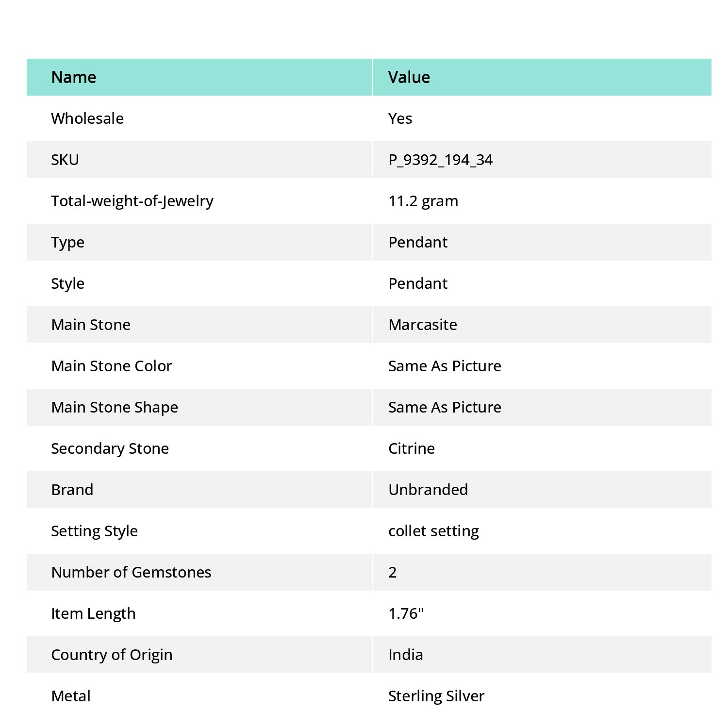Click the Yes wholesale value
The width and height of the screenshot is (728, 728).
click(400, 118)
